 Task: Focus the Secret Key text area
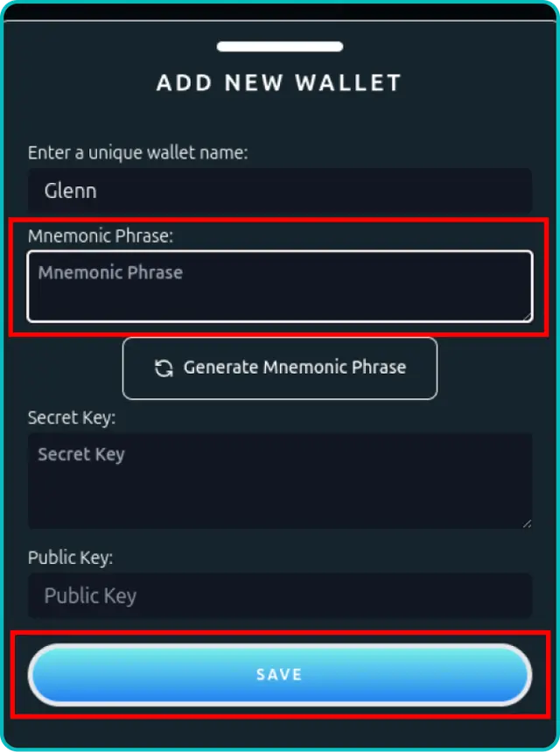point(280,481)
